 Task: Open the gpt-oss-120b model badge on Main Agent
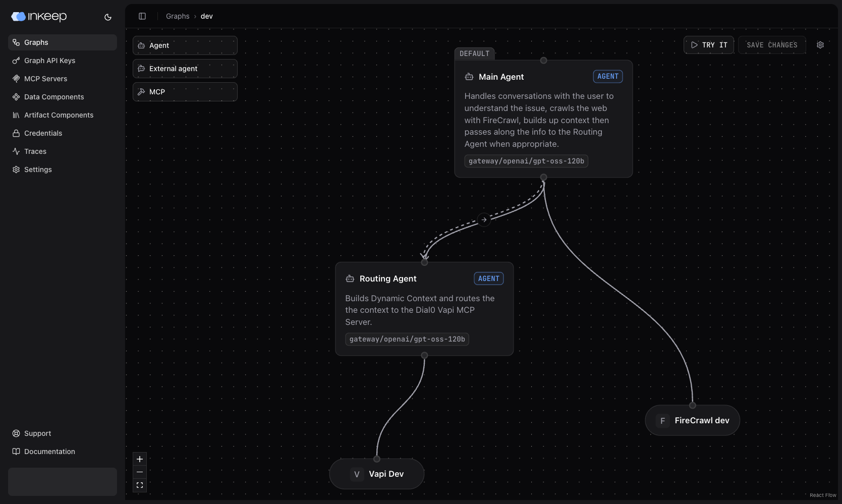click(x=526, y=161)
